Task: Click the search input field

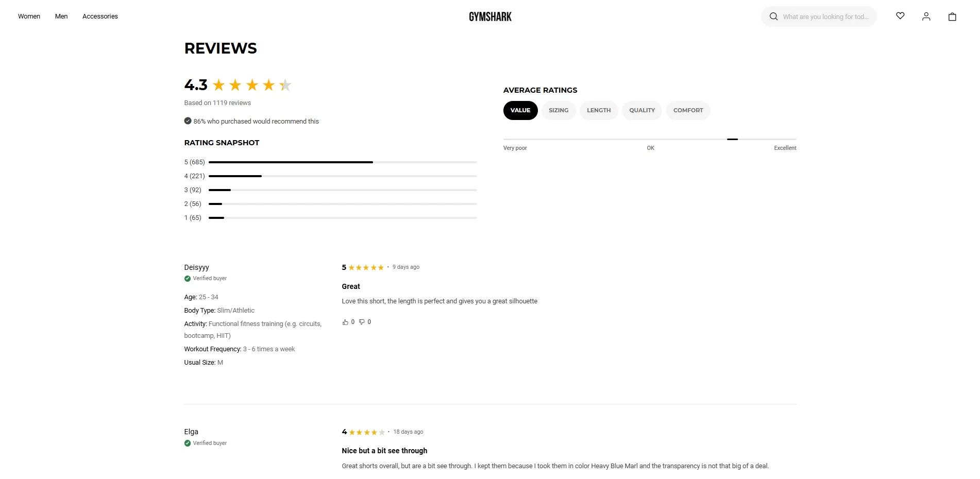Action: (825, 16)
